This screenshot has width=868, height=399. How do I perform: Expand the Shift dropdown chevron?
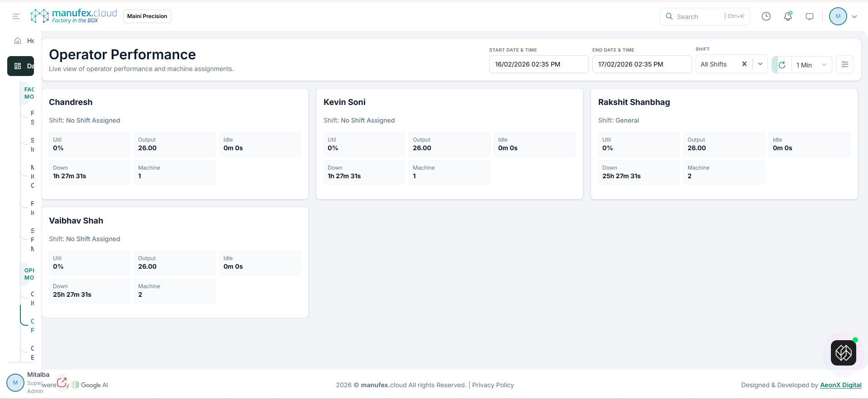pyautogui.click(x=760, y=64)
